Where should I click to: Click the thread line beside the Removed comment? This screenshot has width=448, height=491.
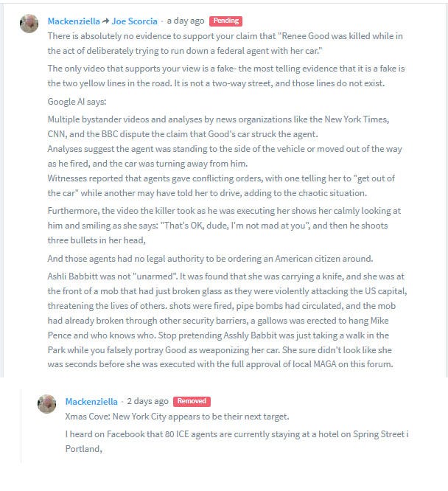(x=21, y=426)
